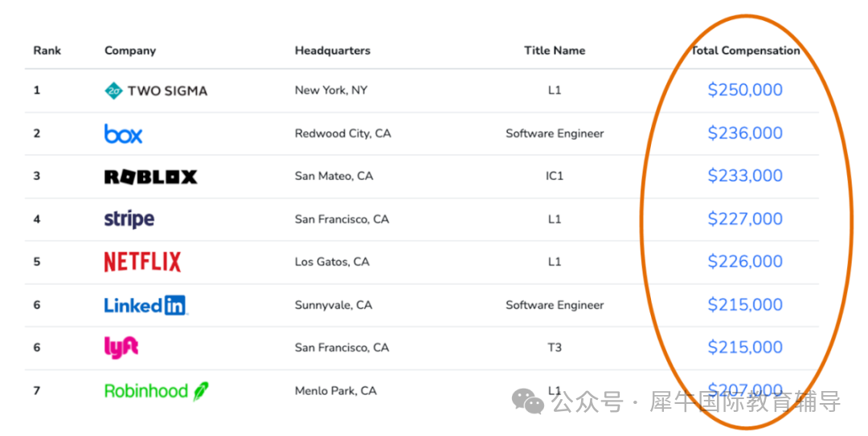Click the WeChat watermark icon
Viewport: 868px width, 436px height.
(x=529, y=401)
